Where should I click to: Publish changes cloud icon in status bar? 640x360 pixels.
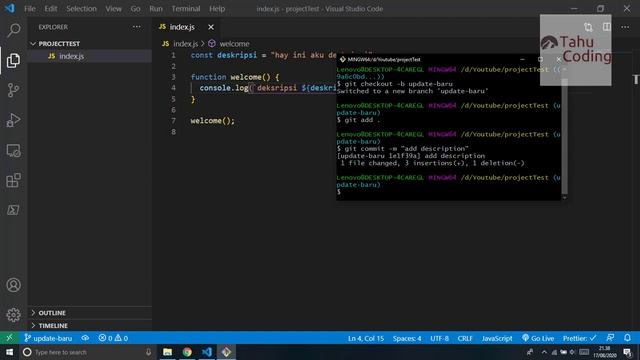click(x=85, y=338)
